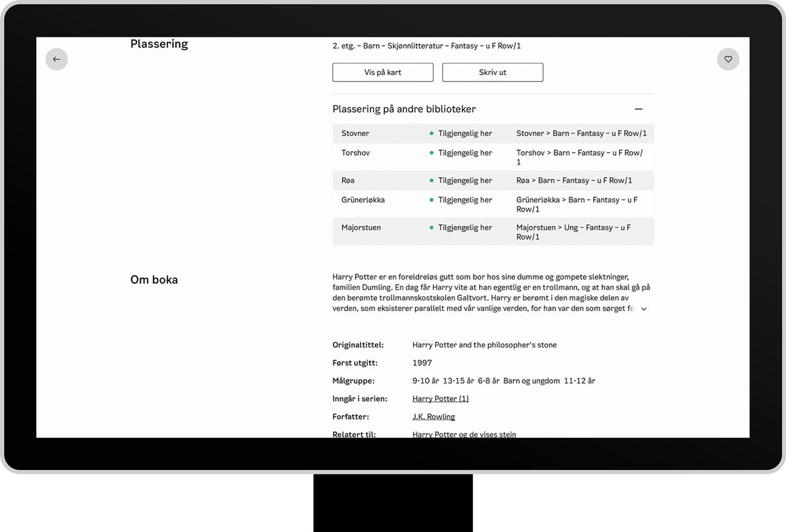The height and width of the screenshot is (532, 786).
Task: Click the back arrow button
Action: 57,59
